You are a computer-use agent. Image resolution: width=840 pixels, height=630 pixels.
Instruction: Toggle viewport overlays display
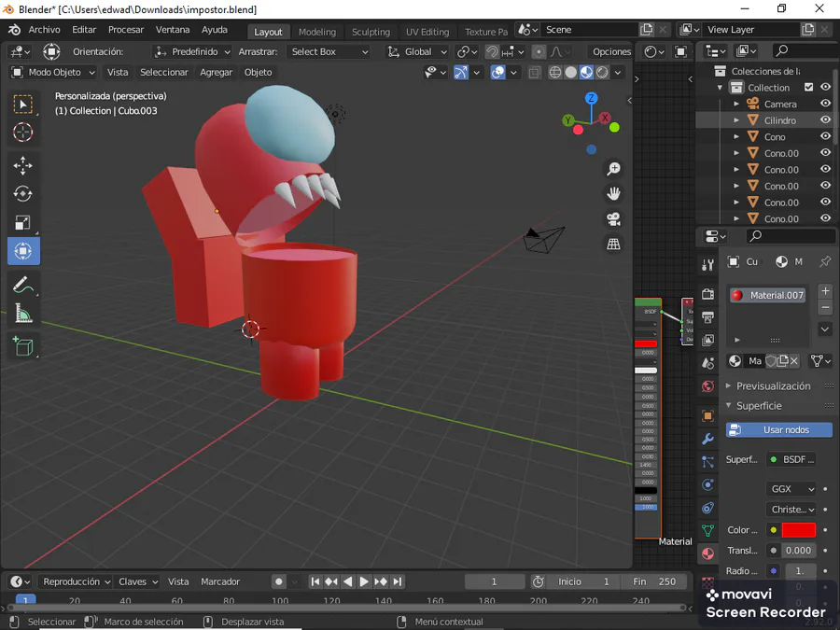coord(497,72)
